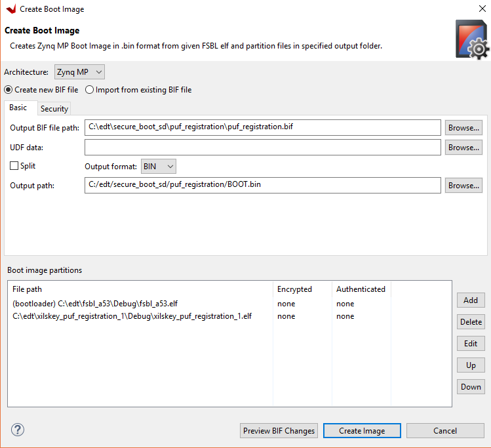Click the Output BIF file path field
The image size is (491, 448).
pyautogui.click(x=263, y=127)
